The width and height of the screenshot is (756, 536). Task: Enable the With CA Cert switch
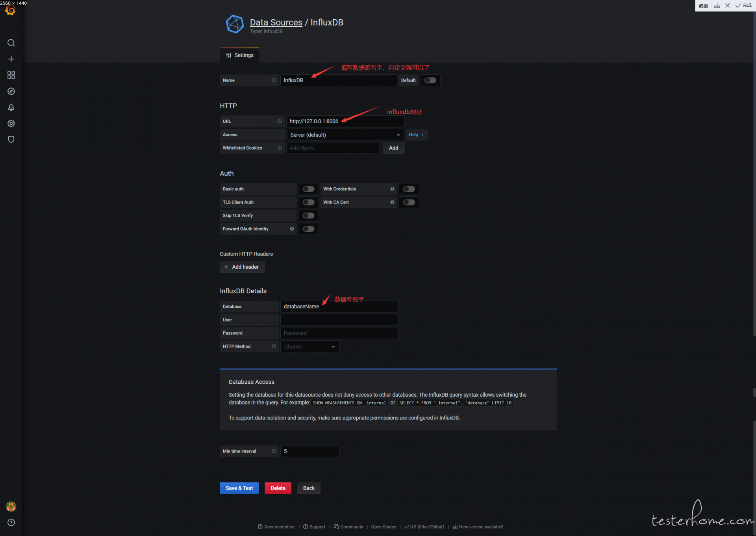click(409, 202)
